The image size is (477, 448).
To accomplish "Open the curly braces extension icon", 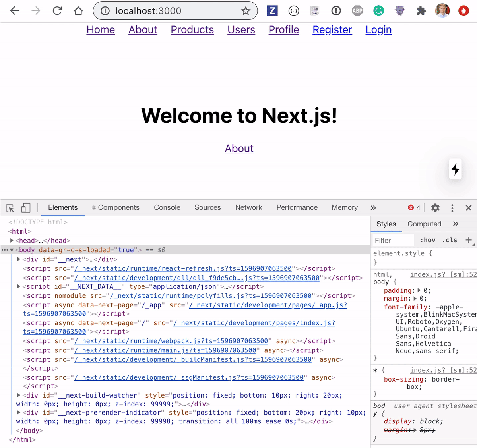I will [294, 11].
